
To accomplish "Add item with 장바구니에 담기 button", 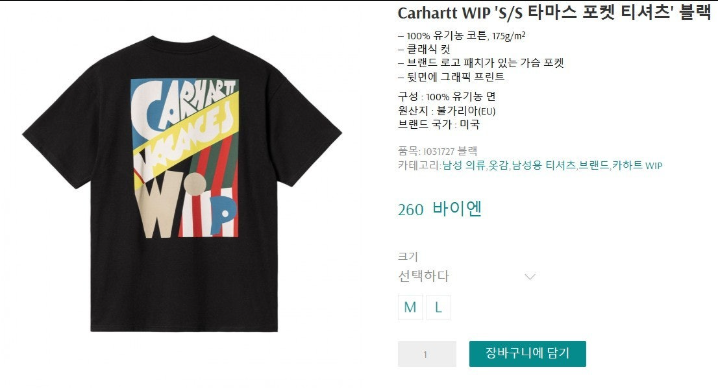I will (x=527, y=354).
